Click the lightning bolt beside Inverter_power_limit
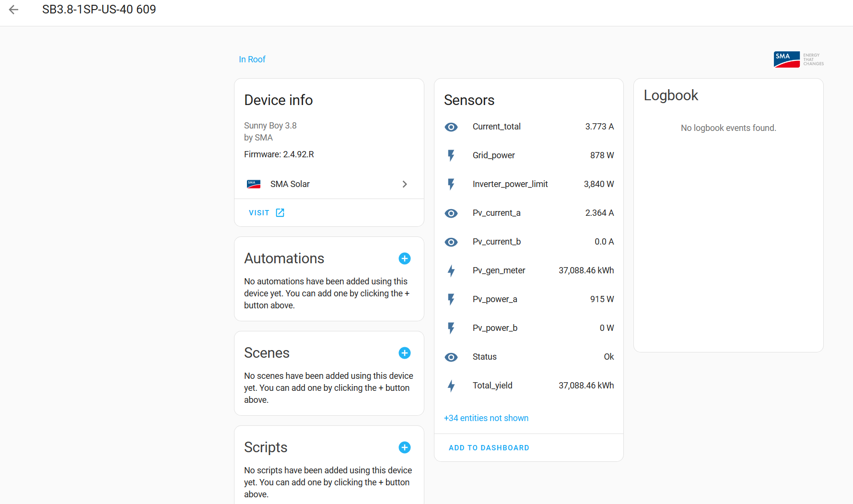The height and width of the screenshot is (504, 853). tap(451, 184)
